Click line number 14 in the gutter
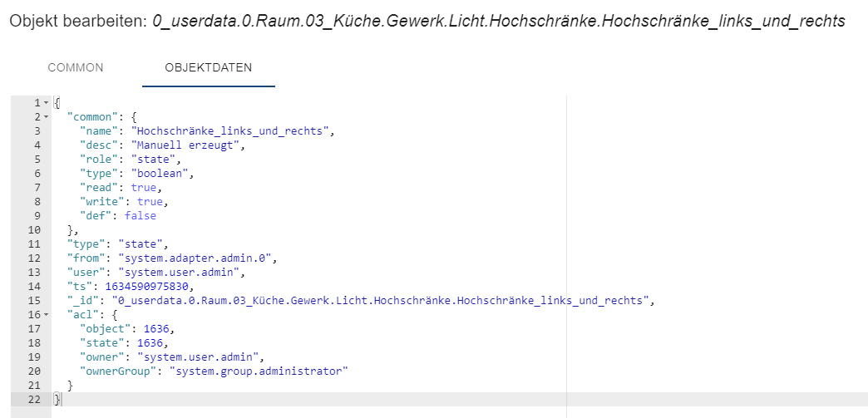Image resolution: width=868 pixels, height=418 pixels. point(34,286)
